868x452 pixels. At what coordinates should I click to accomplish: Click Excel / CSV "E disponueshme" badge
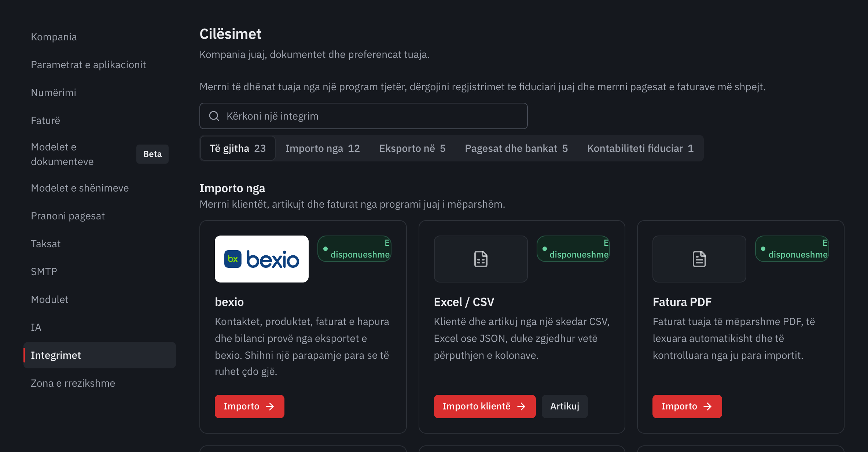573,249
